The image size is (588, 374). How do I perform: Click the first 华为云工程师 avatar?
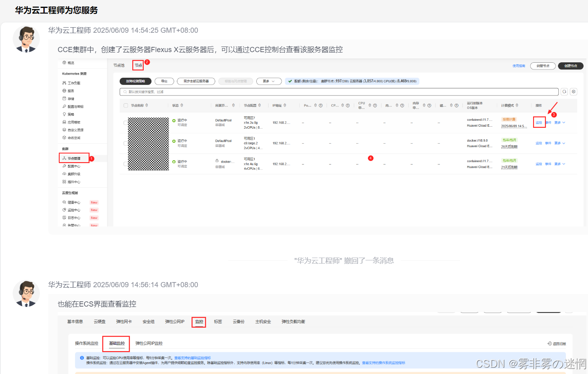(x=26, y=39)
